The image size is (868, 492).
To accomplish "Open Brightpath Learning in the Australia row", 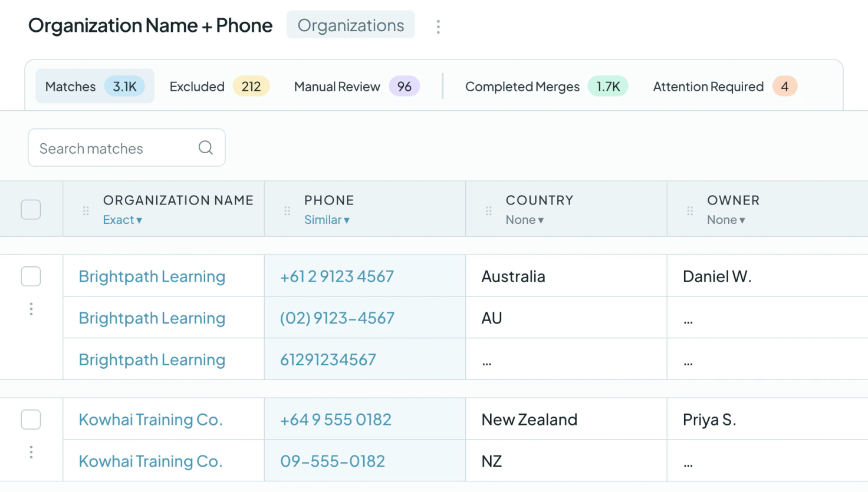I will pyautogui.click(x=152, y=276).
